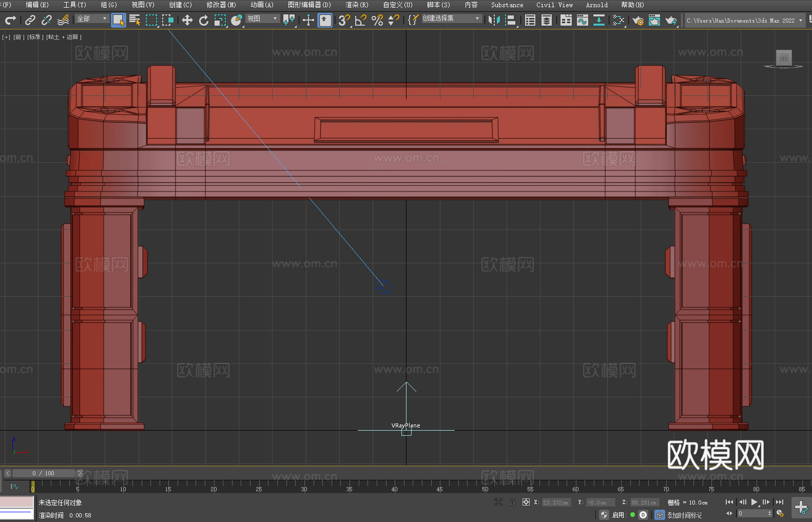Viewport: 812px width, 522px height.
Task: Open the 修改器(M) menu
Action: pyautogui.click(x=221, y=5)
